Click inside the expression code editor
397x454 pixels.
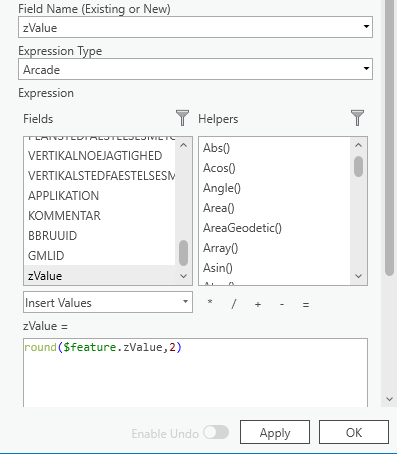(195, 373)
